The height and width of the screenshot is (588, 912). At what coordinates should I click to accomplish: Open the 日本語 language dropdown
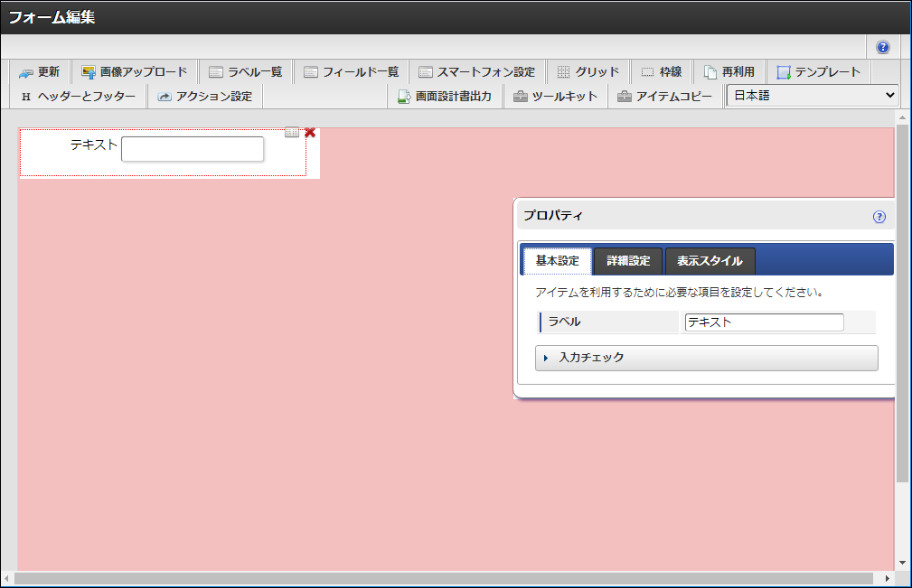[x=813, y=95]
